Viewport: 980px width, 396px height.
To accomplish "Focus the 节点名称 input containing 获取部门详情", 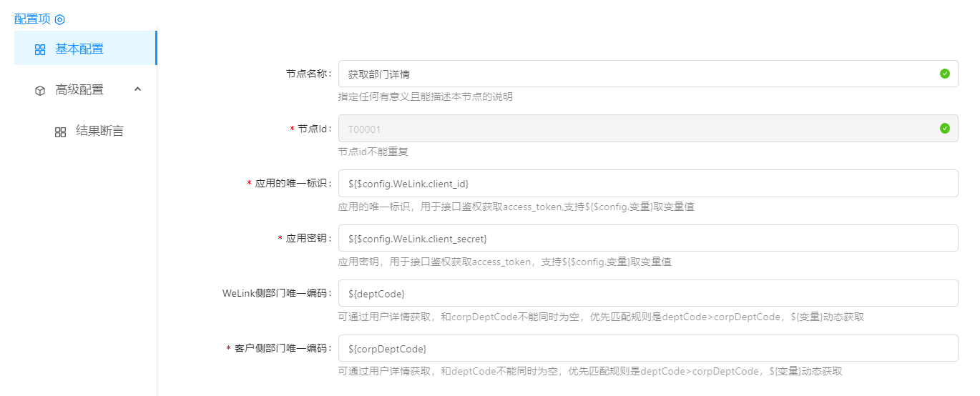I will [637, 74].
